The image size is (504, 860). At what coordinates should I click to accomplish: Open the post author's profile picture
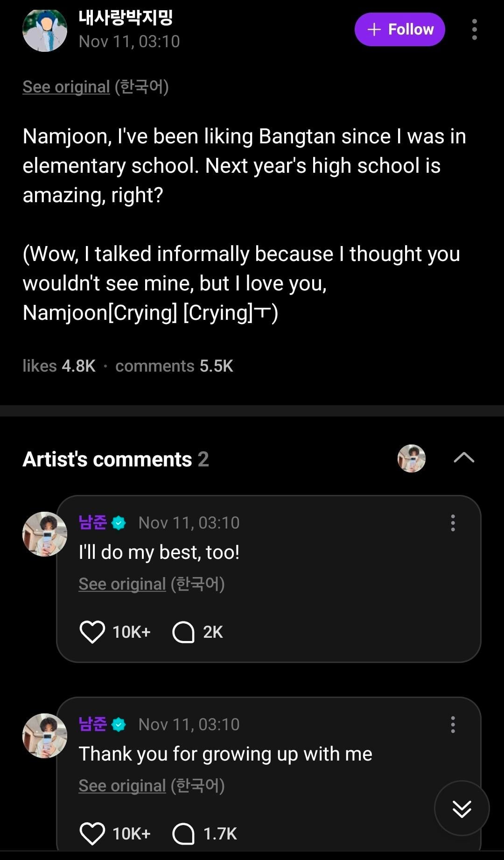(x=45, y=29)
